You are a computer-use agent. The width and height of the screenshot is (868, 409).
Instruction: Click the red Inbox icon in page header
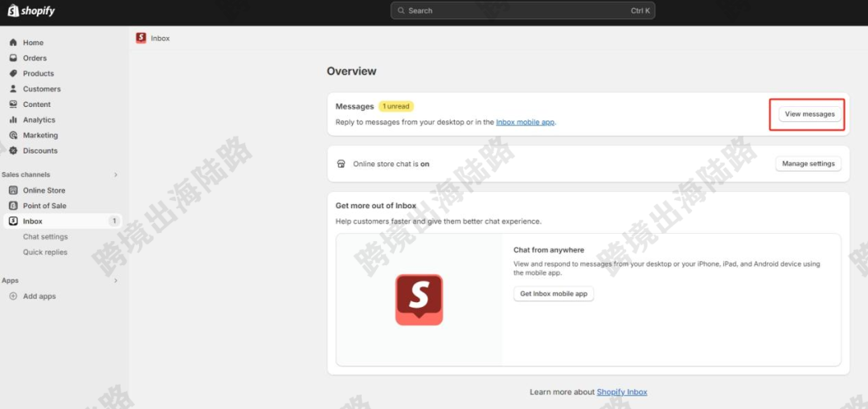(x=141, y=39)
